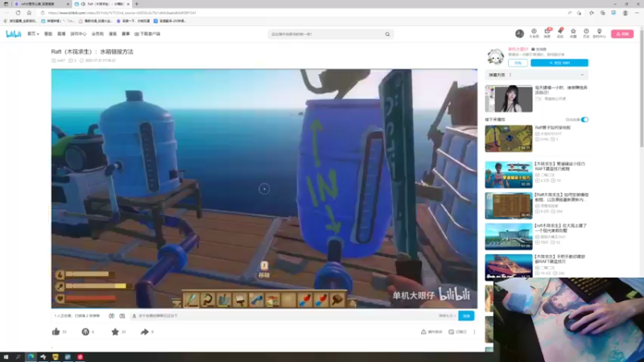Image resolution: width=644 pixels, height=362 pixels.
Task: Open the 大会员 icon in the header
Action: point(534,33)
